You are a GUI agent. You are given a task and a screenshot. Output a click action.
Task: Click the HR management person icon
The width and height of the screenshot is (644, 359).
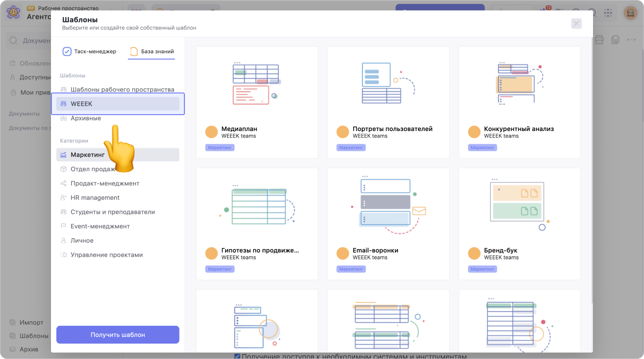pyautogui.click(x=63, y=197)
